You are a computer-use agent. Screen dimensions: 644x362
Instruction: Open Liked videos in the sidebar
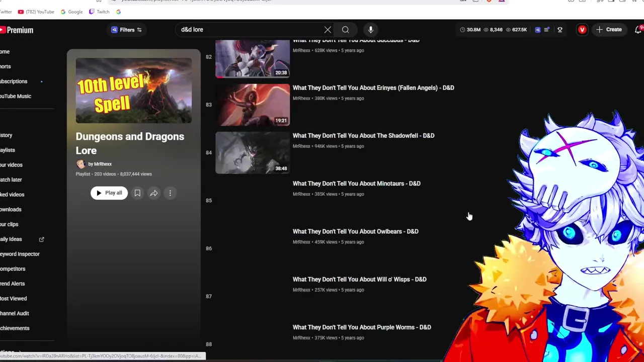[12, 195]
